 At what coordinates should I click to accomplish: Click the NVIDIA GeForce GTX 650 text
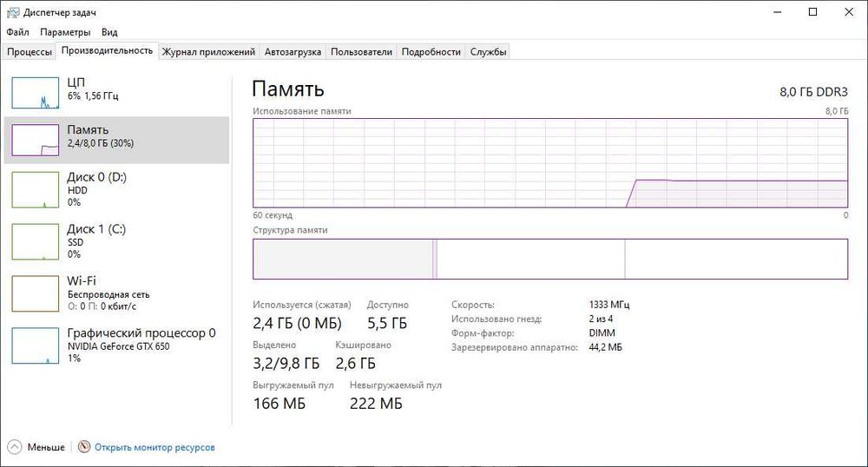click(x=118, y=346)
